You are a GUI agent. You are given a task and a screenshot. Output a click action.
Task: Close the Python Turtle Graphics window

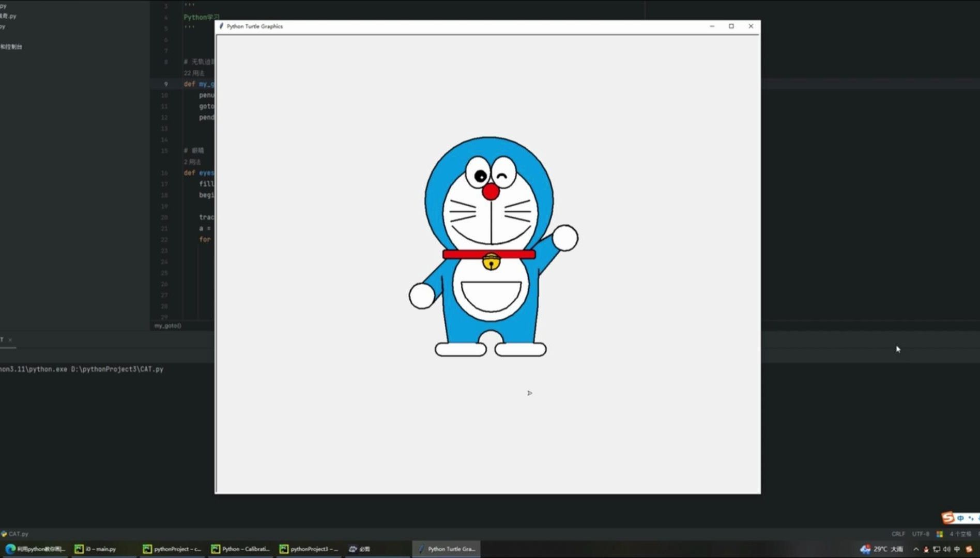point(751,26)
